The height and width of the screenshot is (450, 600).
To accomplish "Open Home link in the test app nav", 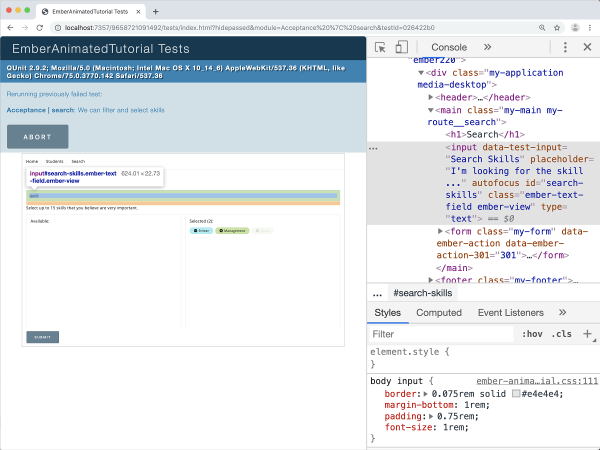I will pos(32,161).
